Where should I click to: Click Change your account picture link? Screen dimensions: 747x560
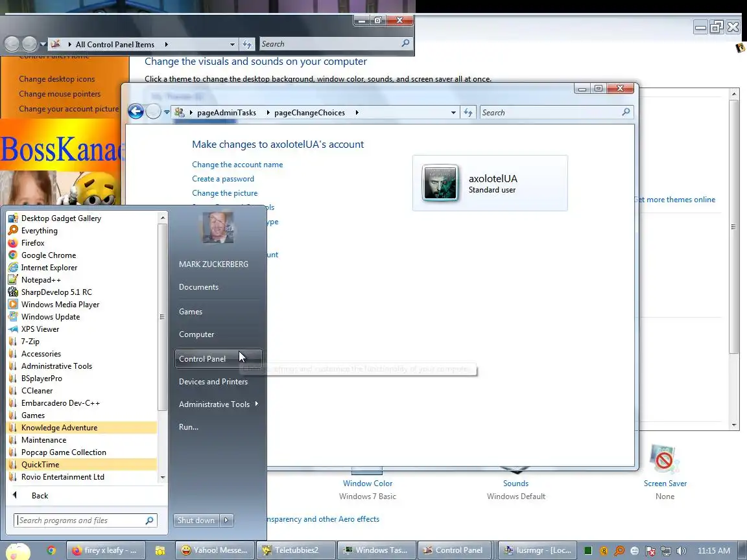coord(69,109)
